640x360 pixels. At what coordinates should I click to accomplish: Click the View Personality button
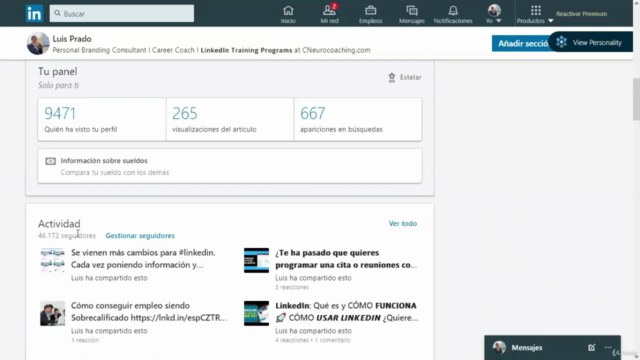590,42
